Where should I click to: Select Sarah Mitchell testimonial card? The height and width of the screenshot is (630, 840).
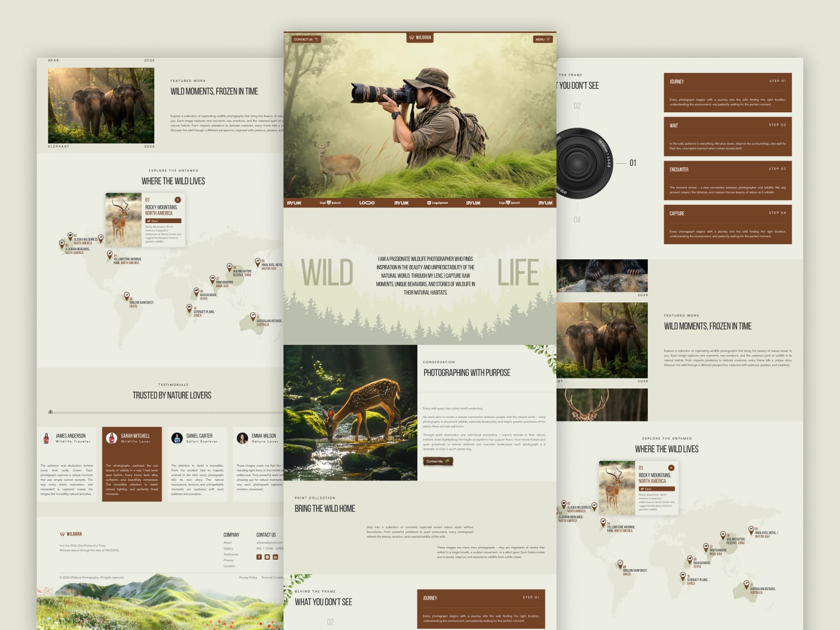coord(132,464)
